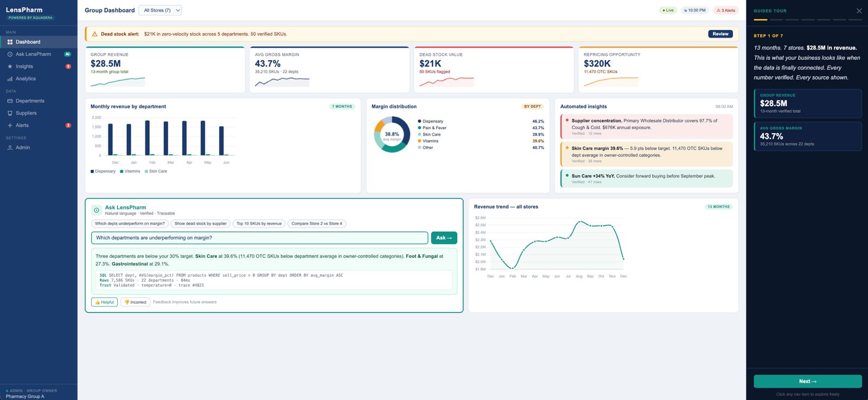Toggle the 7 Months range badge
The image size is (868, 400).
pos(342,106)
